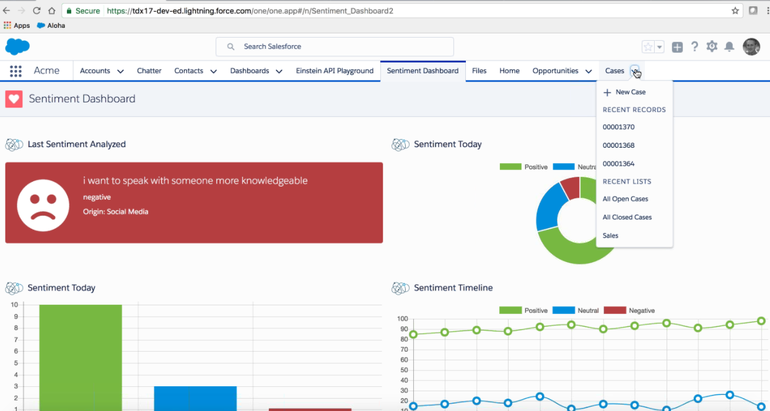Choose New Case in Cases dropdown

point(630,92)
